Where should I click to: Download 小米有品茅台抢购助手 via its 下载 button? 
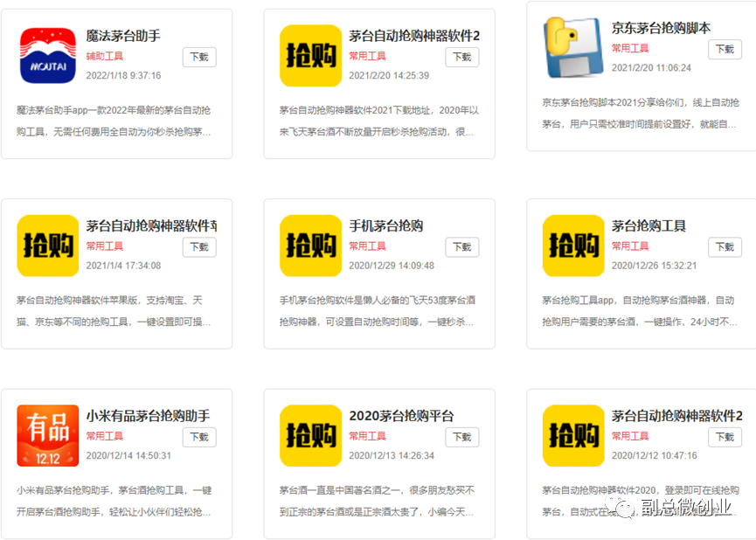tap(199, 437)
